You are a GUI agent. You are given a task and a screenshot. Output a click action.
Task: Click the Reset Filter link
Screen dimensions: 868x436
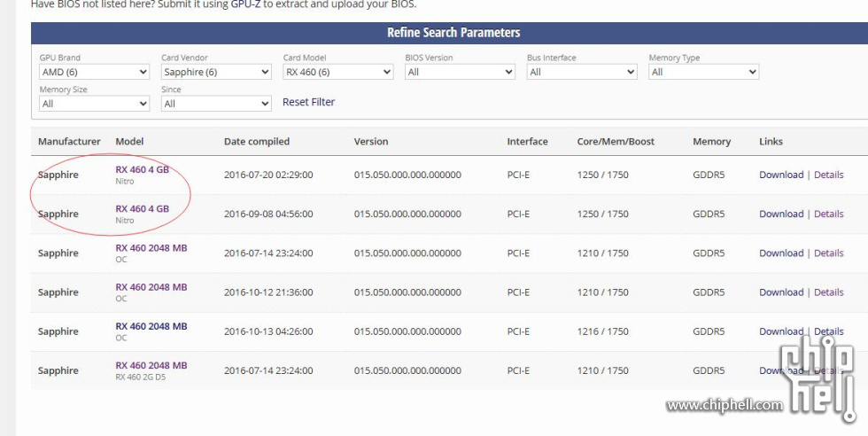[x=308, y=102]
